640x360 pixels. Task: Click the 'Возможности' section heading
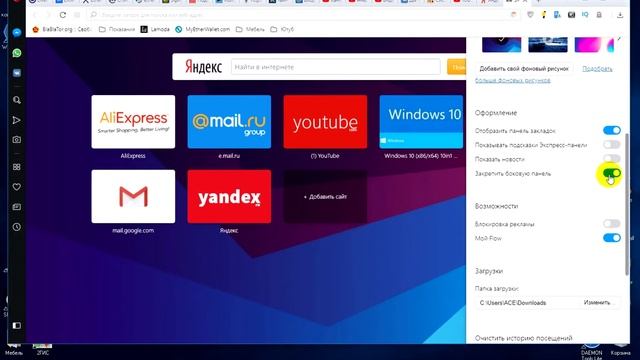click(496, 206)
